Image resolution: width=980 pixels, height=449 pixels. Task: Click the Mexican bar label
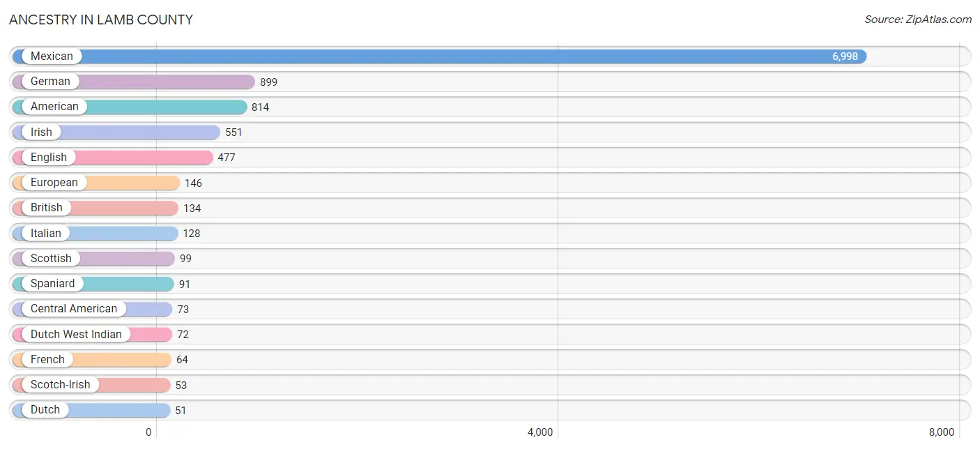click(x=52, y=56)
